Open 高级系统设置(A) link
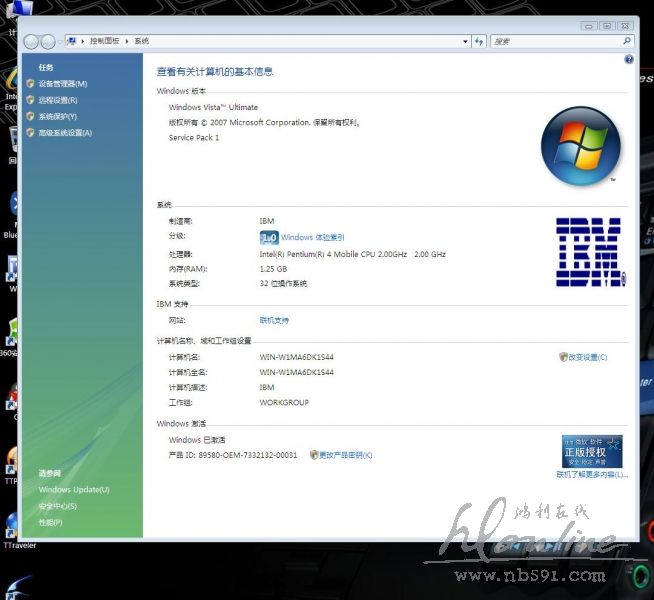Viewport: 654px width, 600px height. pyautogui.click(x=65, y=133)
